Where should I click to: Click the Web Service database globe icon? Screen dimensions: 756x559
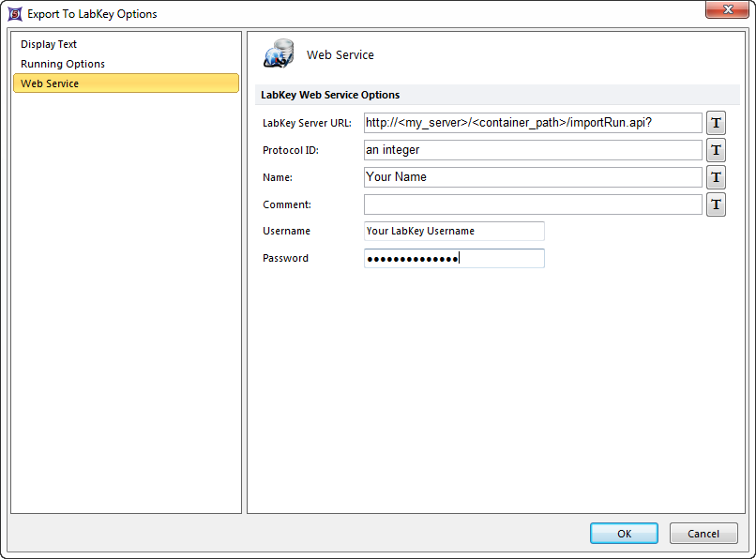(279, 55)
